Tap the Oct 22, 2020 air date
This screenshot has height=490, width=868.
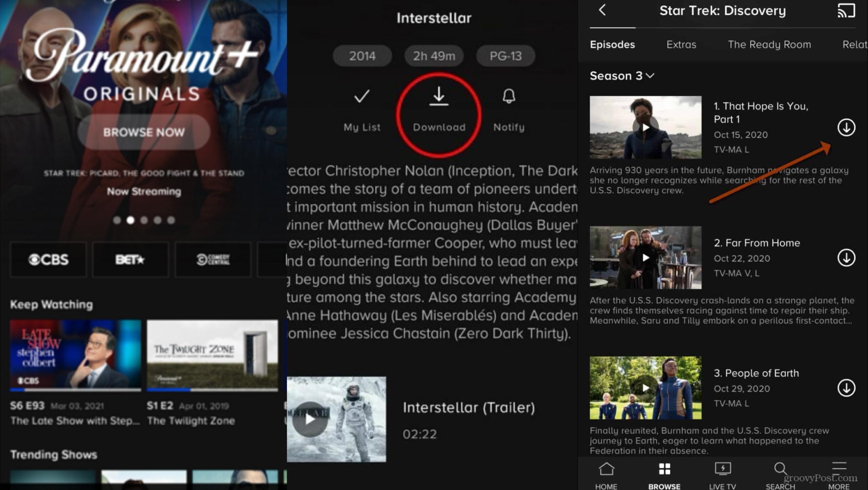[x=742, y=259]
